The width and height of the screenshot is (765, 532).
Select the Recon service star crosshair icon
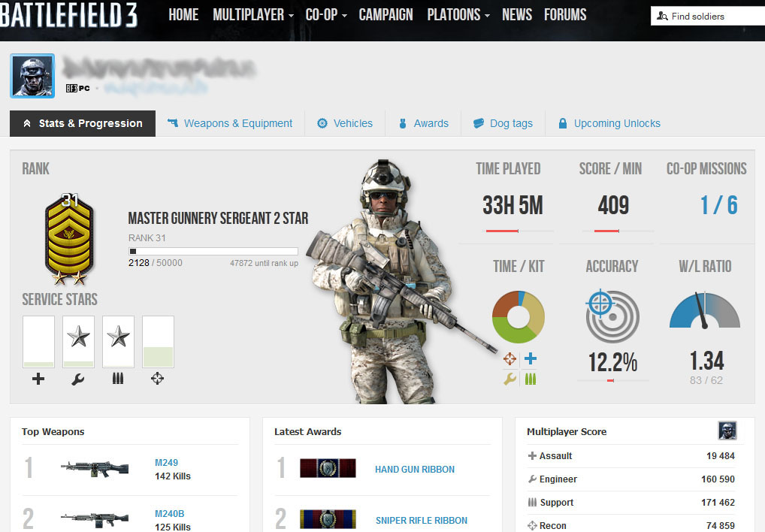[157, 379]
